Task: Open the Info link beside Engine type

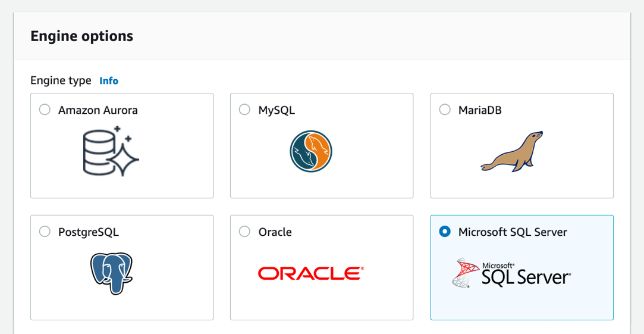Action: 109,80
